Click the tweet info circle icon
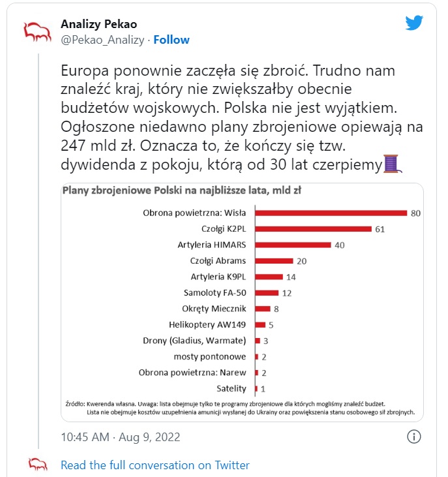 (413, 437)
